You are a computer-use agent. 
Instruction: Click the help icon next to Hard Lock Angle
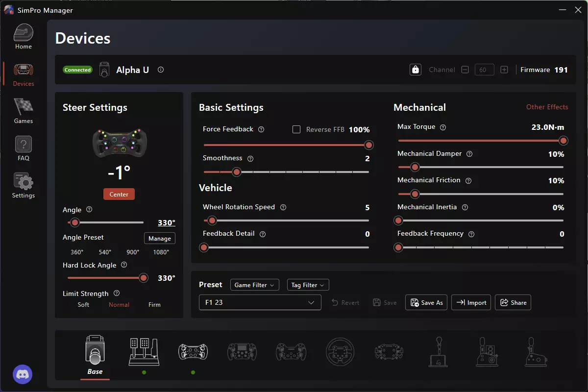[x=124, y=265]
